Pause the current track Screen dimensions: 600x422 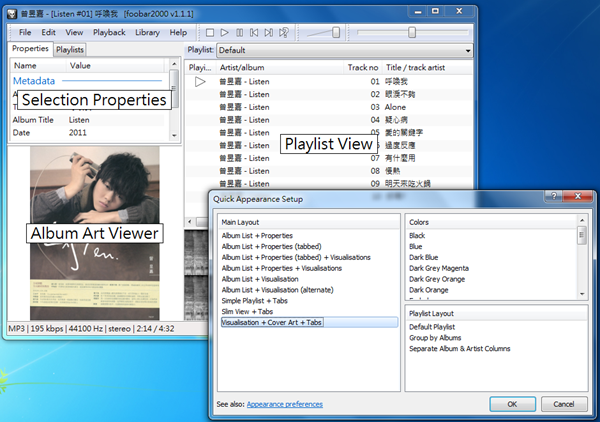[x=240, y=33]
